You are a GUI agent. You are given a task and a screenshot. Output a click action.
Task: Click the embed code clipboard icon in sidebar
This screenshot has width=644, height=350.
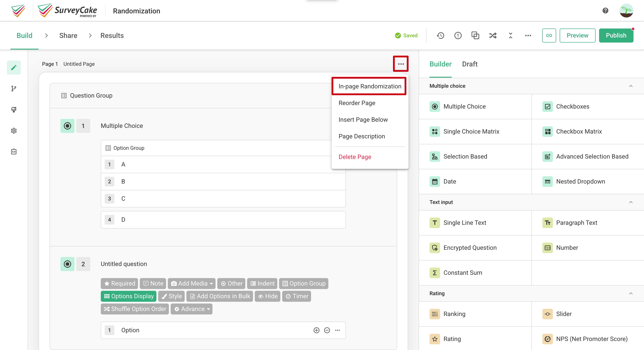[14, 151]
